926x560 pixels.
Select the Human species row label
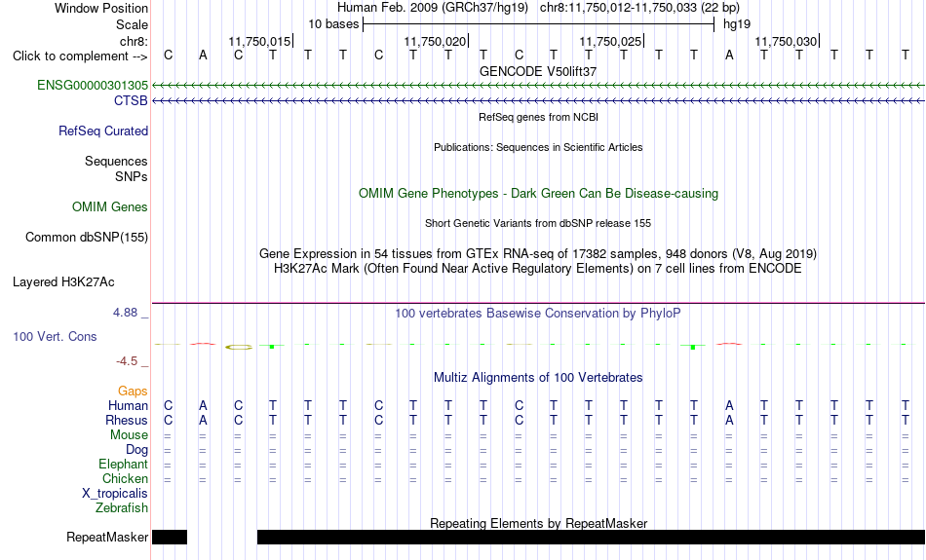click(128, 405)
